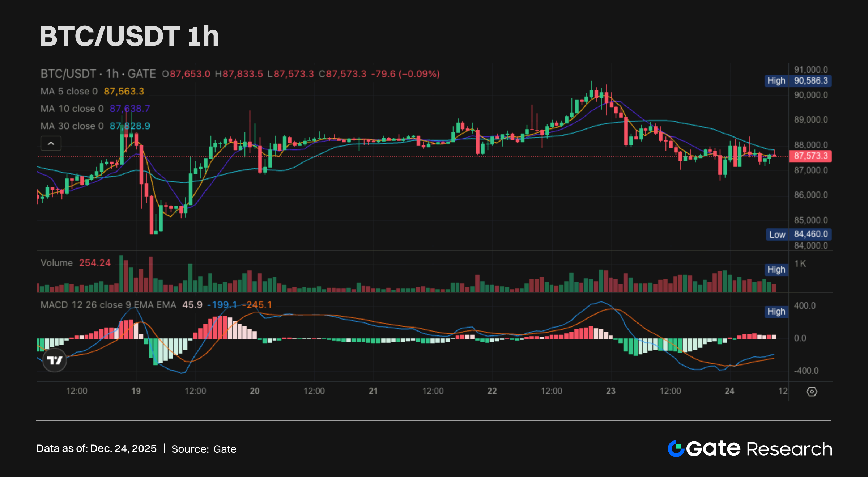The width and height of the screenshot is (868, 477).
Task: Click the MA 5 close indicator label
Action: [69, 91]
